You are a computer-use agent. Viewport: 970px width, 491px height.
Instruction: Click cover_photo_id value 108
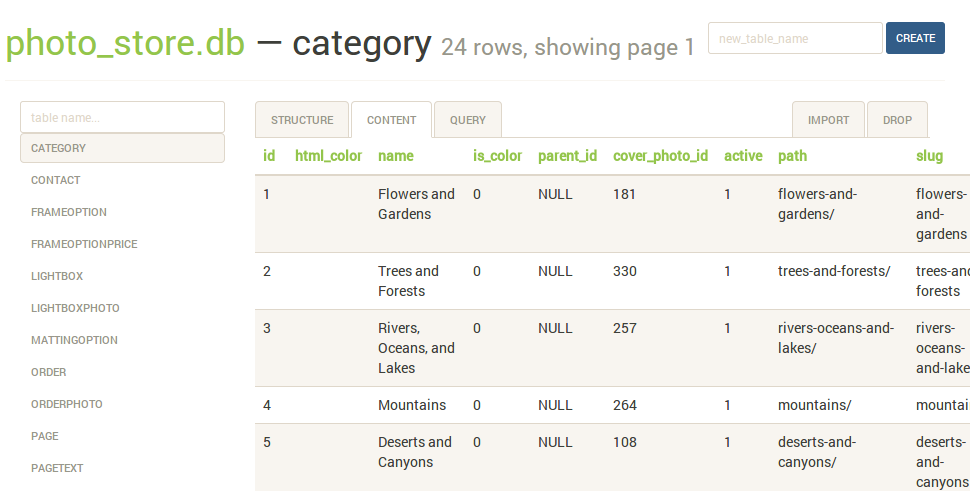pyautogui.click(x=625, y=442)
